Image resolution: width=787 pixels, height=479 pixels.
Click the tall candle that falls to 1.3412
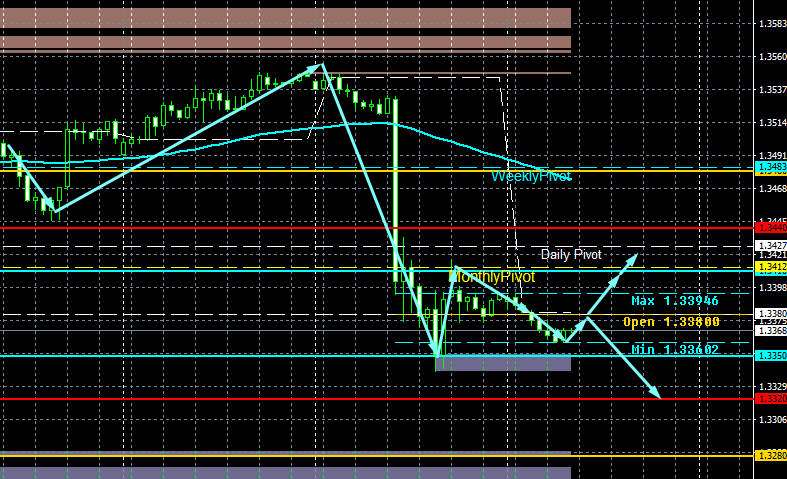(396, 190)
